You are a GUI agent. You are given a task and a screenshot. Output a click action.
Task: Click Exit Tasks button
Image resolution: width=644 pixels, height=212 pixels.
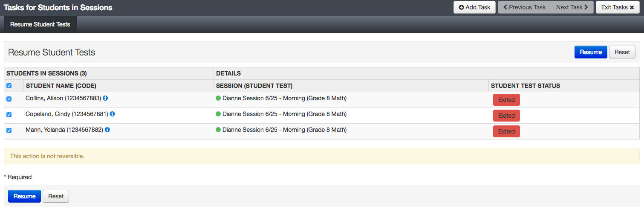pos(617,7)
